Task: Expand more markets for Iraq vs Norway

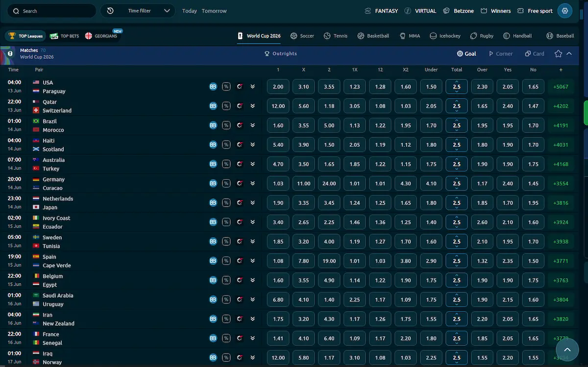Action: [252, 358]
